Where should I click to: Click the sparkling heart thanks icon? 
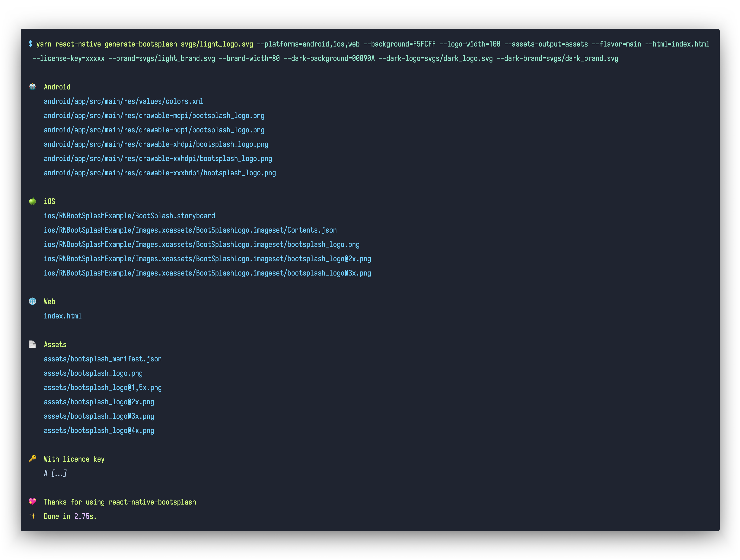pyautogui.click(x=32, y=501)
